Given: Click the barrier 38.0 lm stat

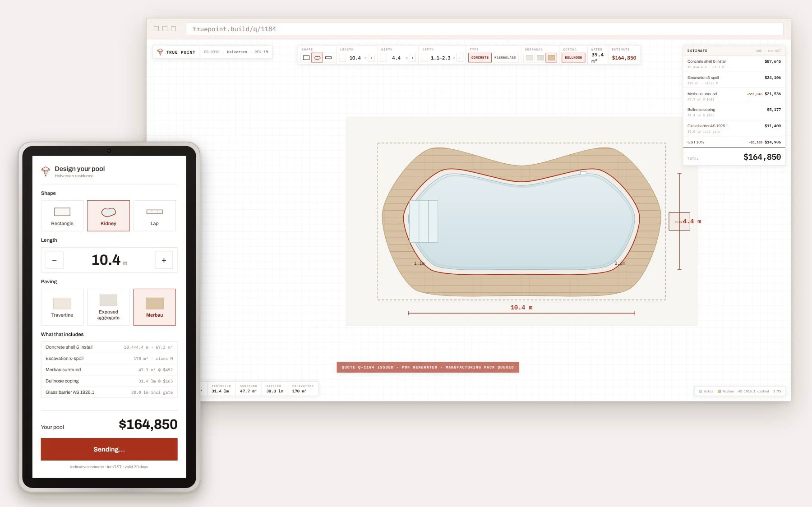Looking at the screenshot, I should click(x=275, y=389).
